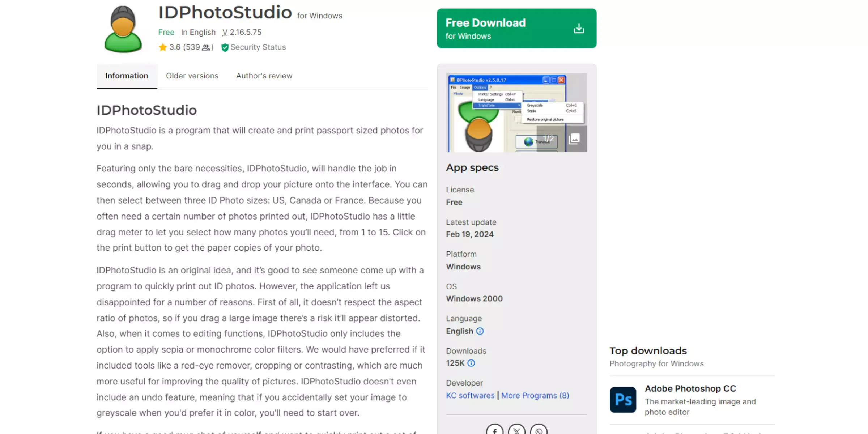Viewport: 868px width, 434px height.
Task: Click the Security Status link
Action: (x=258, y=47)
